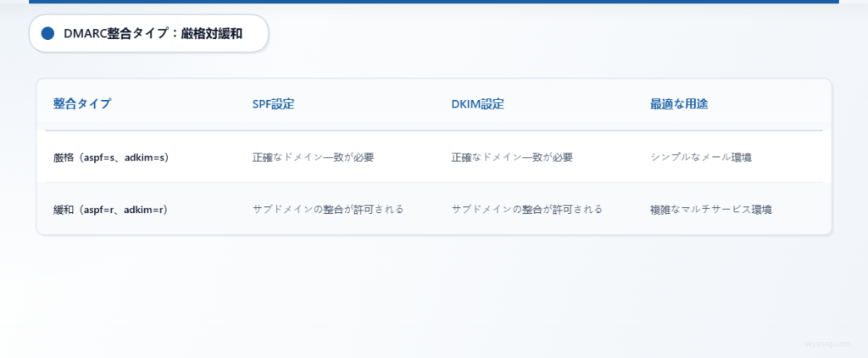Select the 最適な用途 column header
Image resolution: width=868 pixels, height=358 pixels.
point(679,103)
